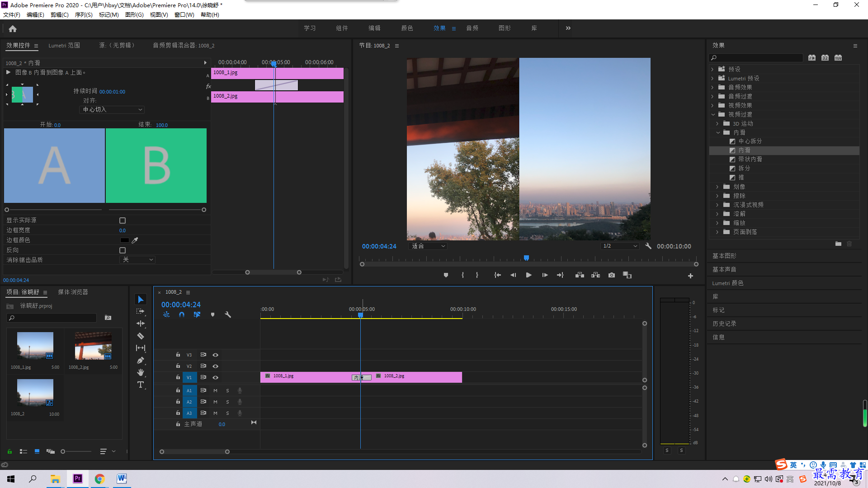
Task: Open the button editor plus icon
Action: (x=690, y=276)
